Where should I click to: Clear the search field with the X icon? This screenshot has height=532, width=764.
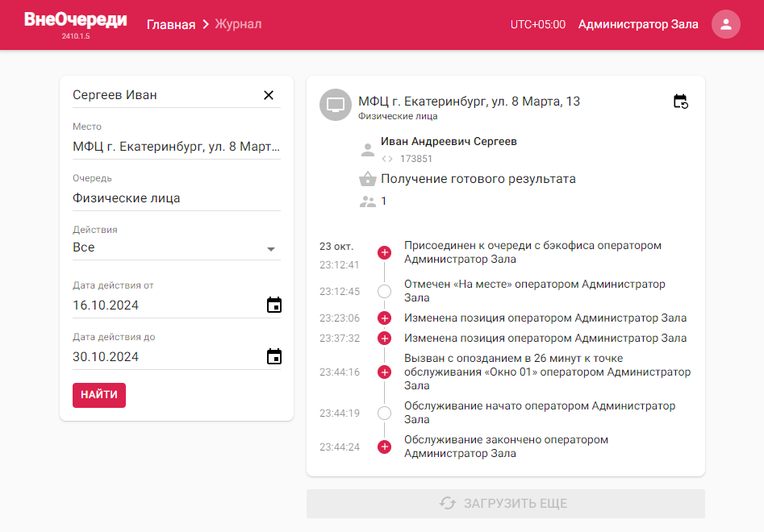[x=269, y=95]
